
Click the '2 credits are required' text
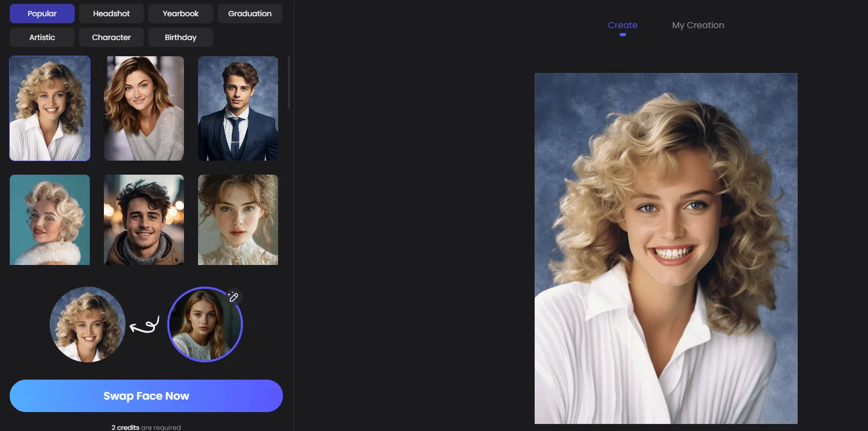point(146,427)
